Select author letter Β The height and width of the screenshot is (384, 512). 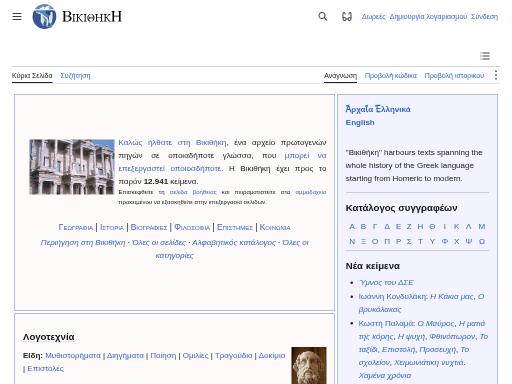[x=363, y=227]
